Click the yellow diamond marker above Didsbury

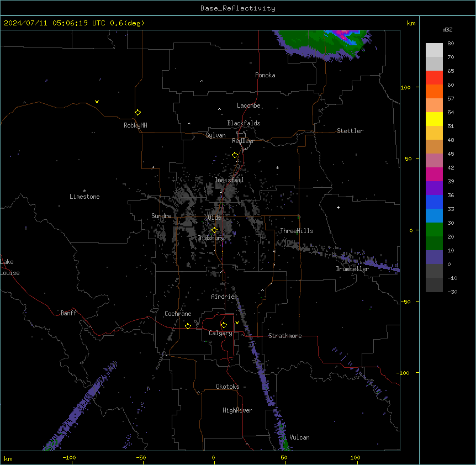[x=214, y=230]
